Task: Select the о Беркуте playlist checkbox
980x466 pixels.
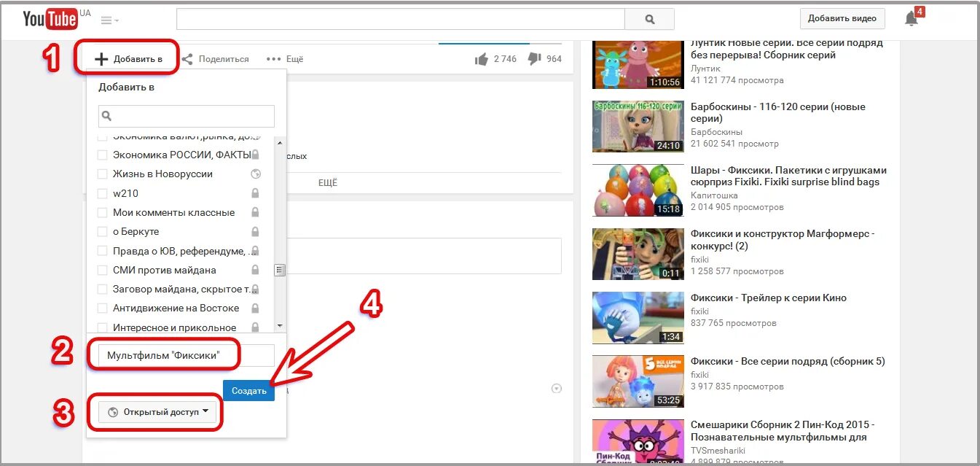Action: pyautogui.click(x=103, y=232)
